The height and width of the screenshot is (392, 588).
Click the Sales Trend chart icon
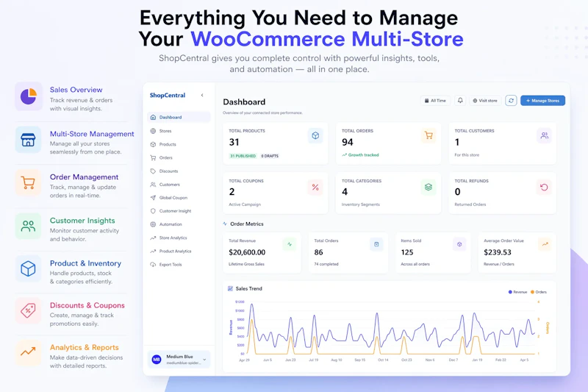[x=230, y=288]
